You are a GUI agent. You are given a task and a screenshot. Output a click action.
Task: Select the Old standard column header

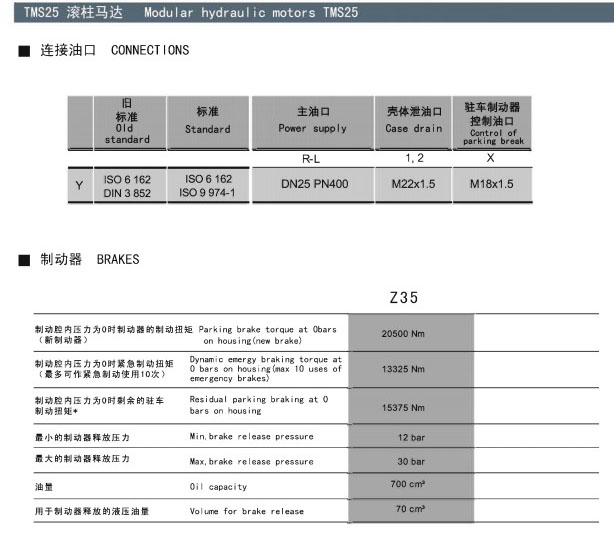[x=125, y=122]
